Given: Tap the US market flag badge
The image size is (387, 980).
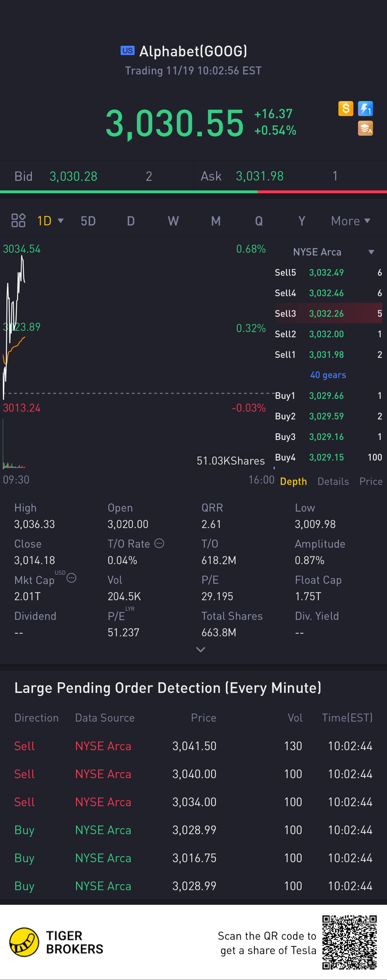Looking at the screenshot, I should click(128, 50).
